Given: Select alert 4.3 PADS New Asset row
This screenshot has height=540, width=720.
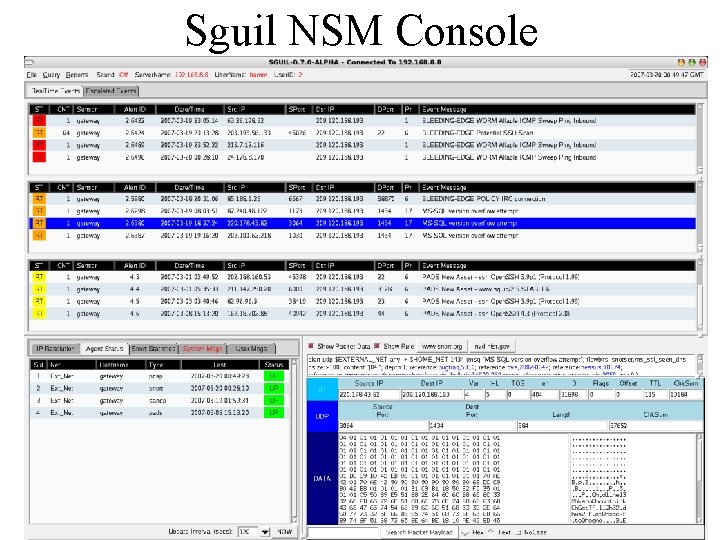Looking at the screenshot, I should [363, 277].
